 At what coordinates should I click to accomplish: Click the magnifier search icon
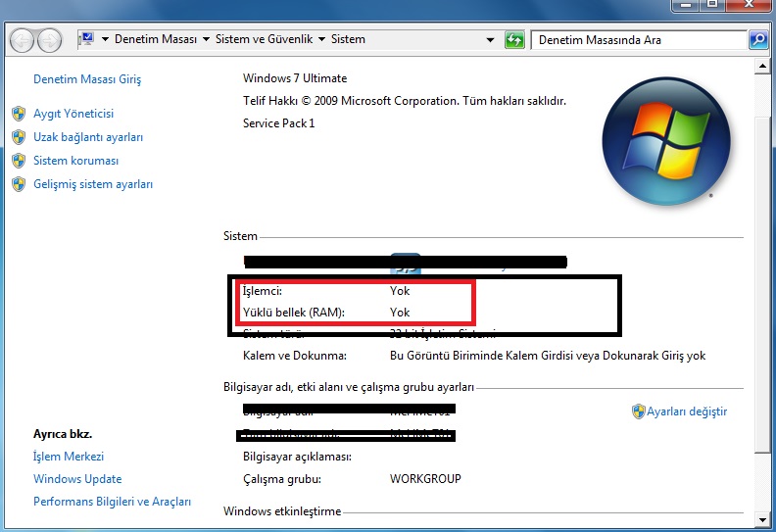tap(757, 40)
